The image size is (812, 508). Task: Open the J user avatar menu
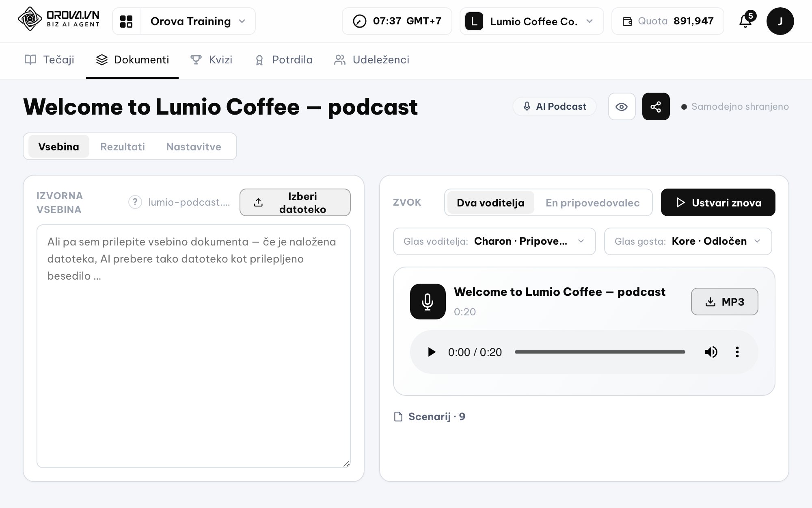click(780, 21)
